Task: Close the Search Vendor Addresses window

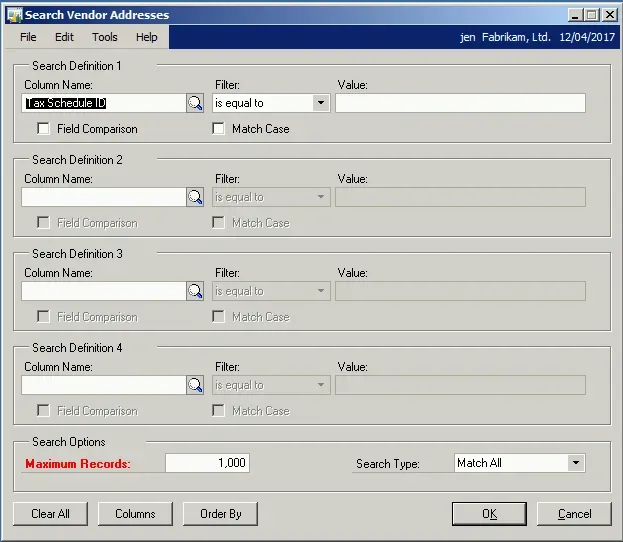Action: pyautogui.click(x=610, y=15)
